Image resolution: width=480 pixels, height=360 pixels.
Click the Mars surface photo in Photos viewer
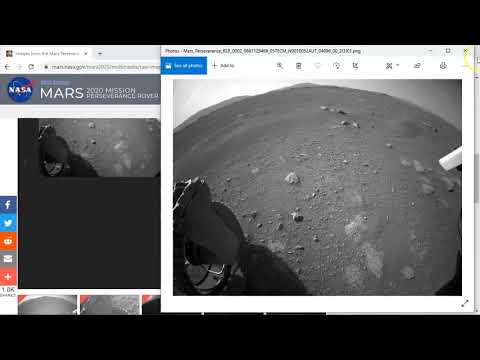coord(317,187)
